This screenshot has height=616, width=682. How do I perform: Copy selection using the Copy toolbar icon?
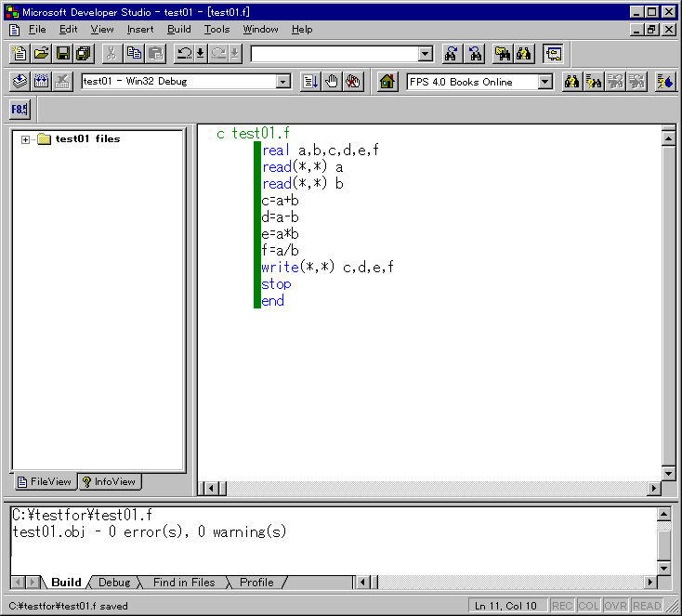click(135, 54)
